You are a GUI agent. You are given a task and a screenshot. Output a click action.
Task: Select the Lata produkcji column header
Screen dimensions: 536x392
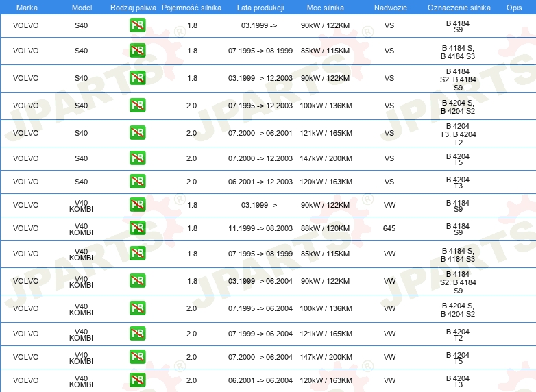(260, 8)
